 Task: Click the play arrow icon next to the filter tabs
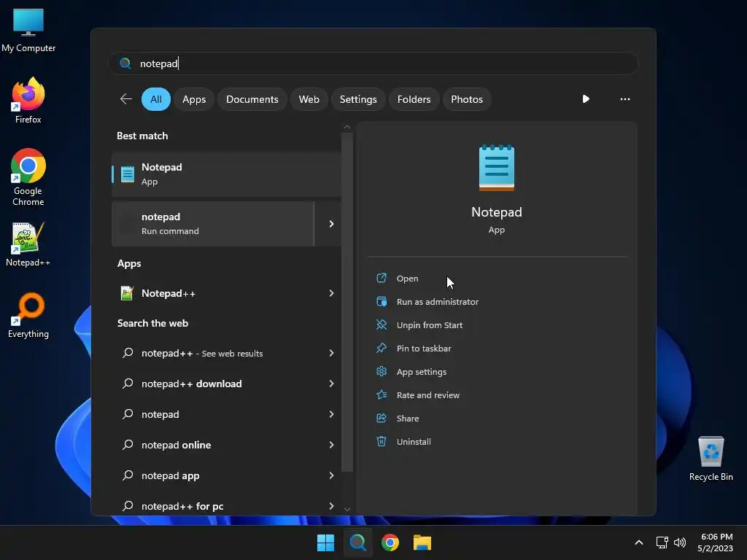coord(586,99)
